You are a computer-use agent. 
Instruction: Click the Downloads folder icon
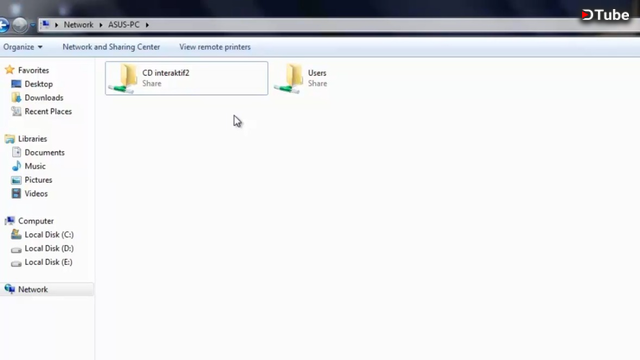click(x=16, y=98)
